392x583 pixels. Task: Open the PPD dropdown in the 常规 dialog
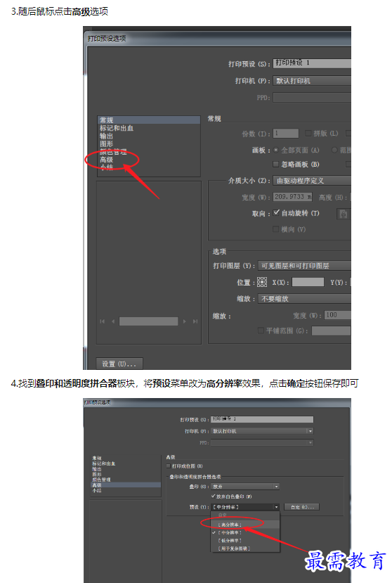coord(312,98)
